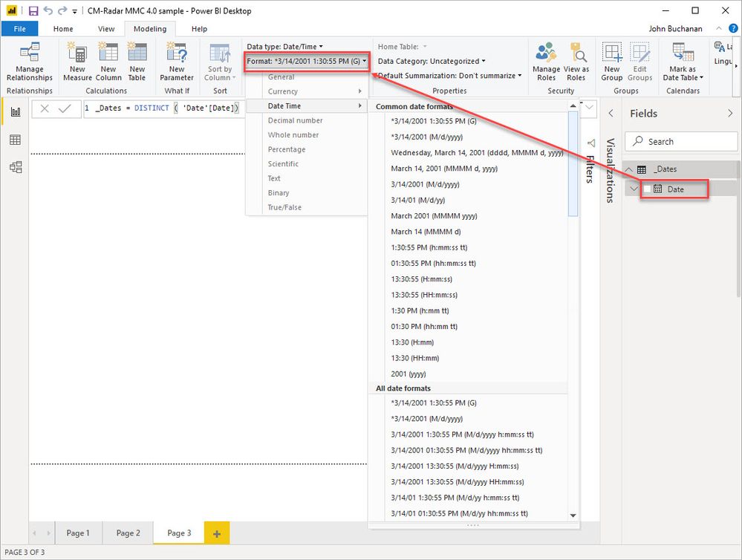Screen dimensions: 742x560
Task: Collapse the _Dates table in Fields
Action: coord(629,169)
